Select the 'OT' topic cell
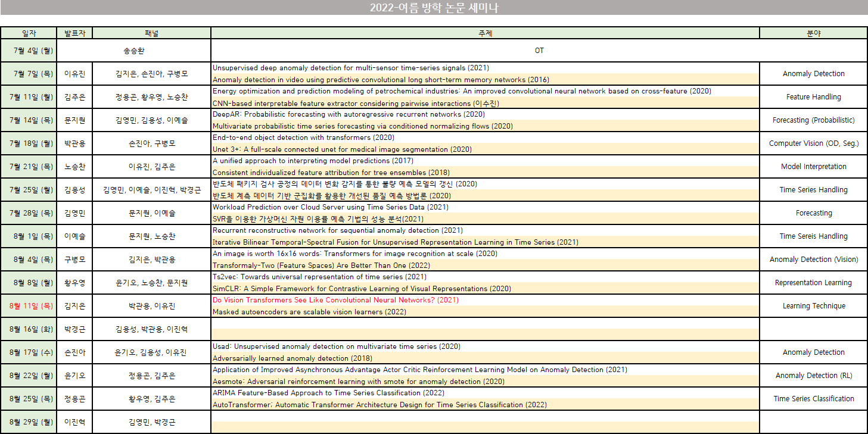Viewport: 868px width, 434px height. [539, 51]
